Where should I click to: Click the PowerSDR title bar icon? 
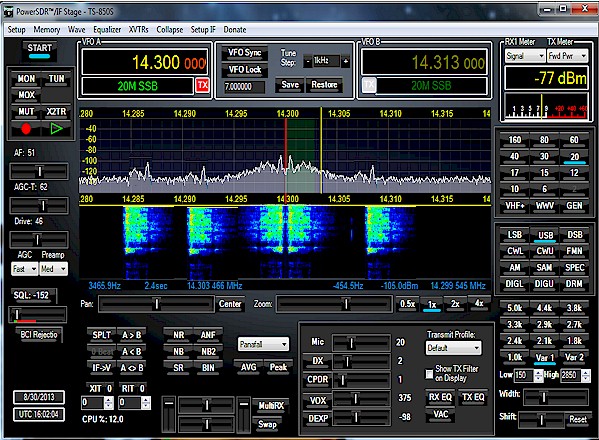pyautogui.click(x=8, y=13)
